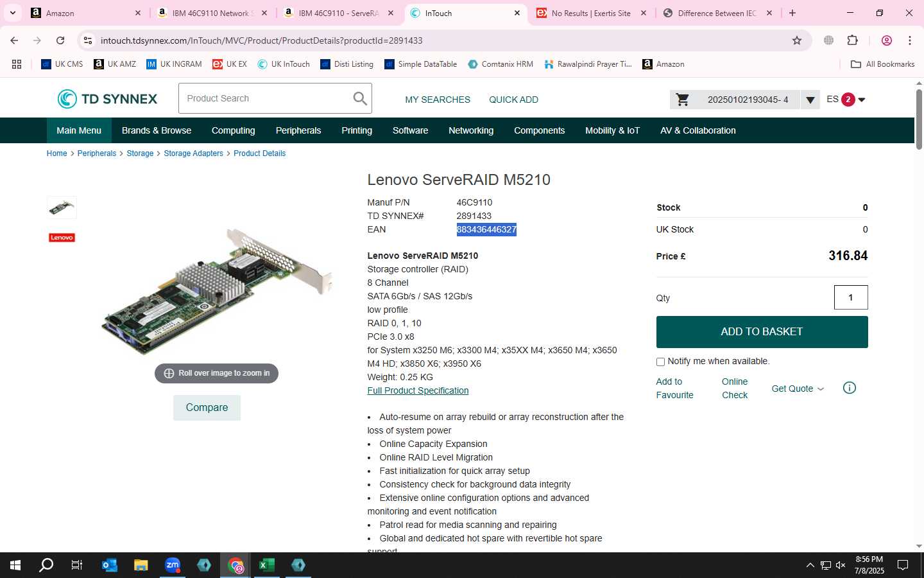Select the ServeRAID card thumbnail image

[62, 207]
